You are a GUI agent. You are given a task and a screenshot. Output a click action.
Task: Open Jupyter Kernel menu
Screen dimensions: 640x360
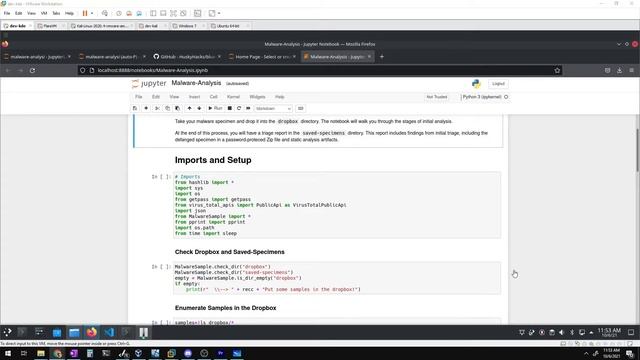[x=233, y=97]
